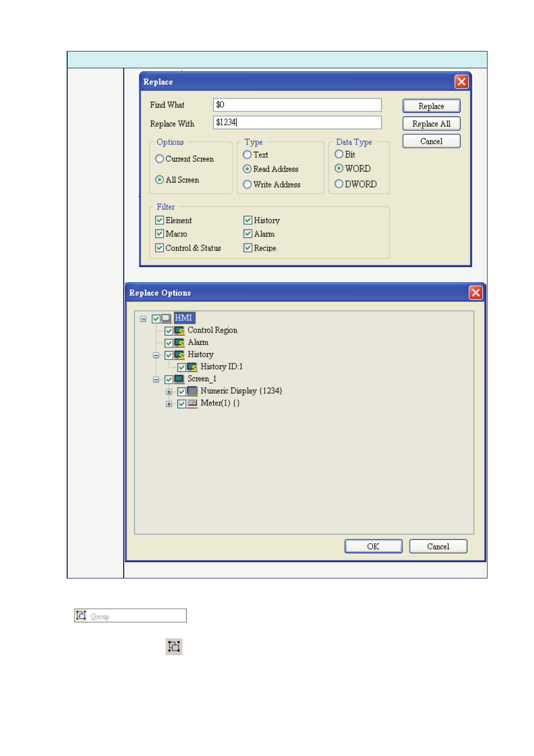Uncheck the Numeric Display {1234} checkbox

(x=181, y=391)
